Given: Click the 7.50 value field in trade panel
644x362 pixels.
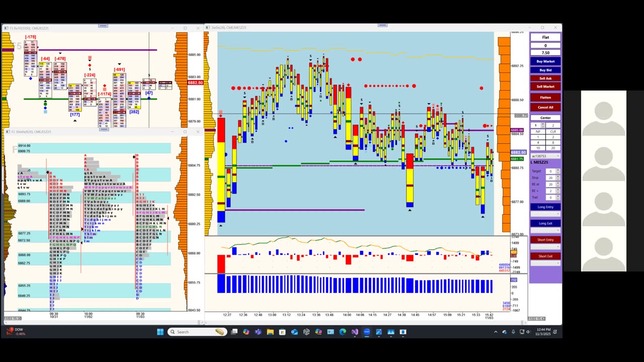Looking at the screenshot, I should tap(545, 53).
